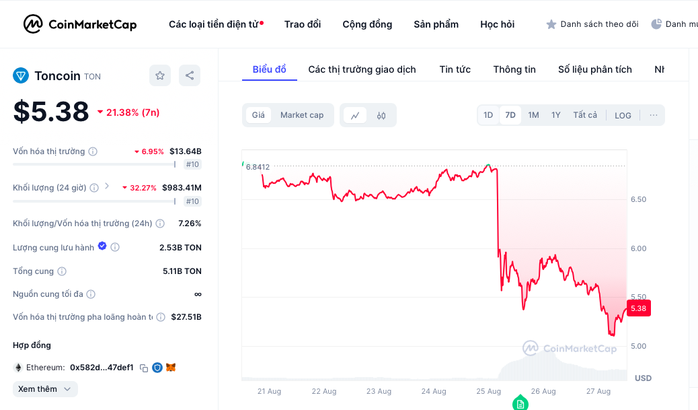698x410 pixels.
Task: Select the 1D time range
Action: coord(488,115)
